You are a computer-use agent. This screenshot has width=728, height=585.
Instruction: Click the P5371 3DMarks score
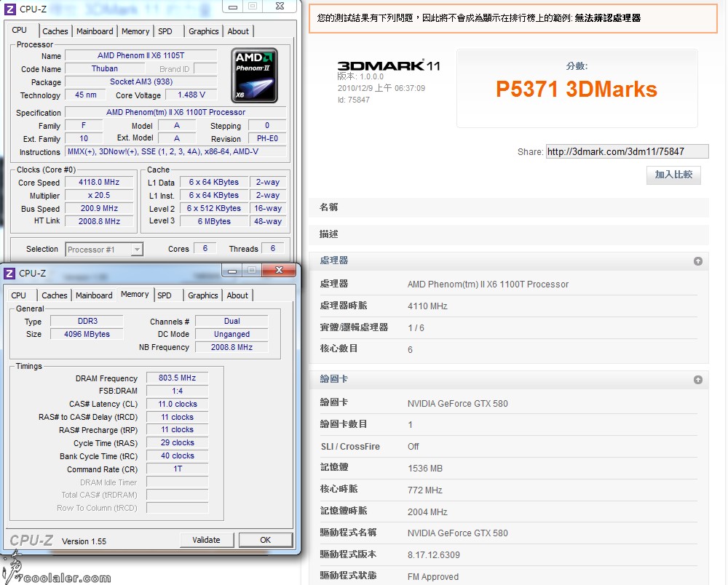[x=577, y=89]
